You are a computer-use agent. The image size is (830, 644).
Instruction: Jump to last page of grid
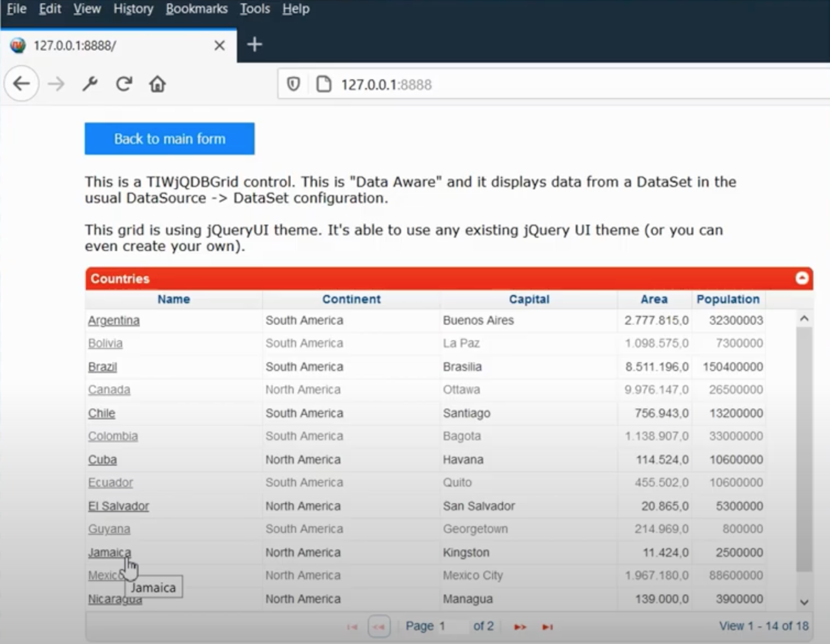click(x=547, y=627)
